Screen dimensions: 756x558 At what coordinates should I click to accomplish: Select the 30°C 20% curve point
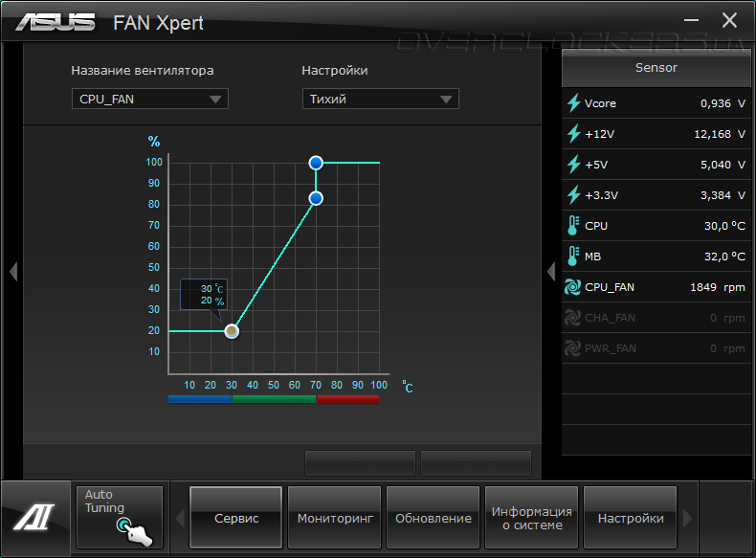click(232, 331)
